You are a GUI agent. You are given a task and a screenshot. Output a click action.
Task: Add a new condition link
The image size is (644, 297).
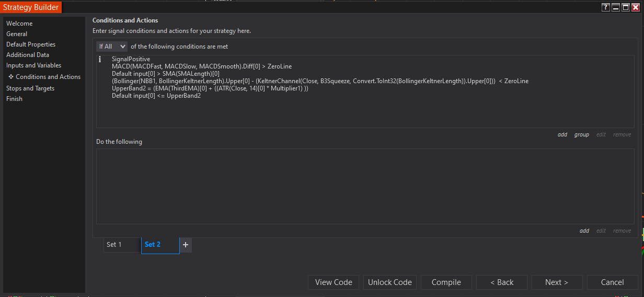tap(562, 135)
